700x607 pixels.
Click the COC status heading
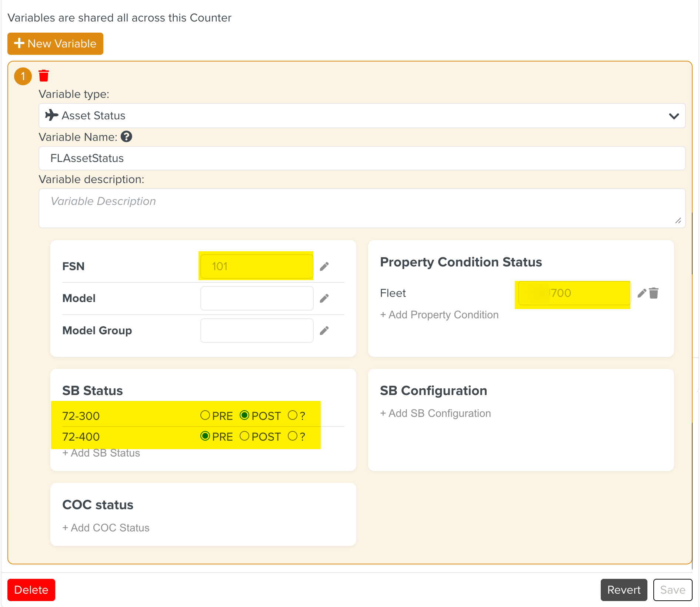(x=98, y=505)
